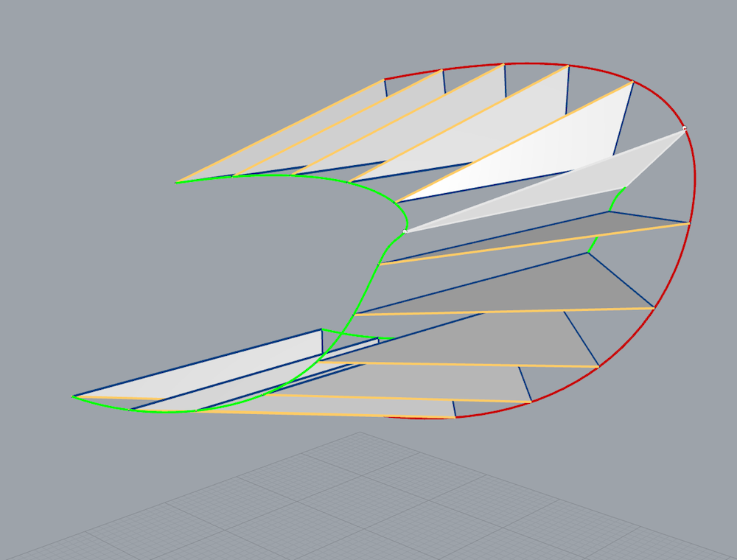Screen dimensions: 737x560
Task: Pick the white point on the red curve
Action: coord(685,127)
